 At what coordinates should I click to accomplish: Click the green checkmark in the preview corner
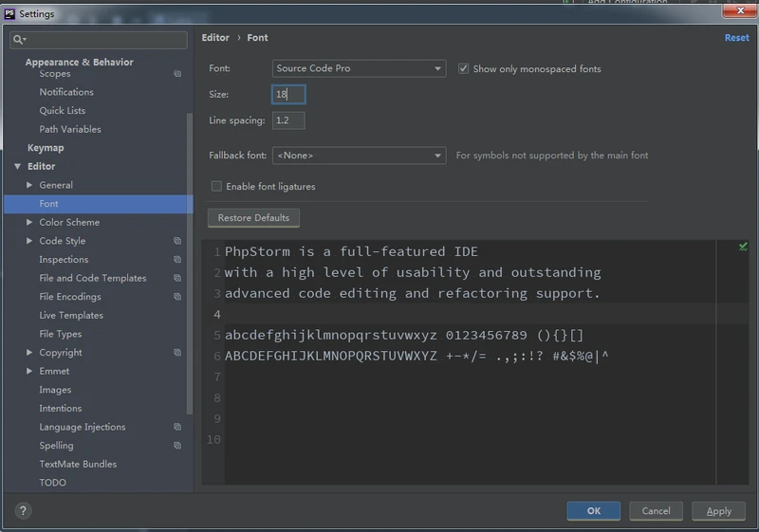pos(743,247)
